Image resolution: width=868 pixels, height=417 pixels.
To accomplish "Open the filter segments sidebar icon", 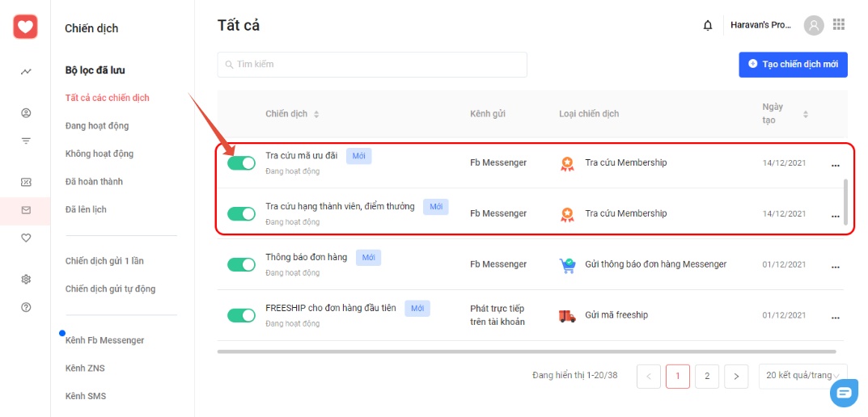I will pos(25,141).
